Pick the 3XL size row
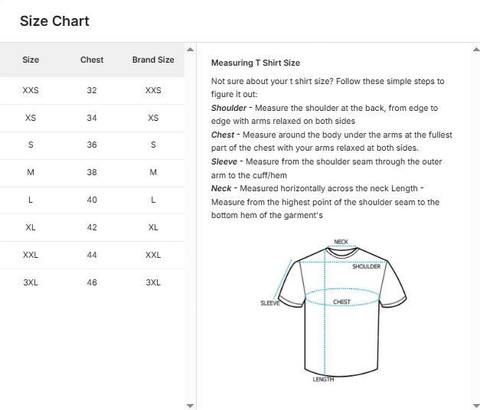 pos(92,283)
